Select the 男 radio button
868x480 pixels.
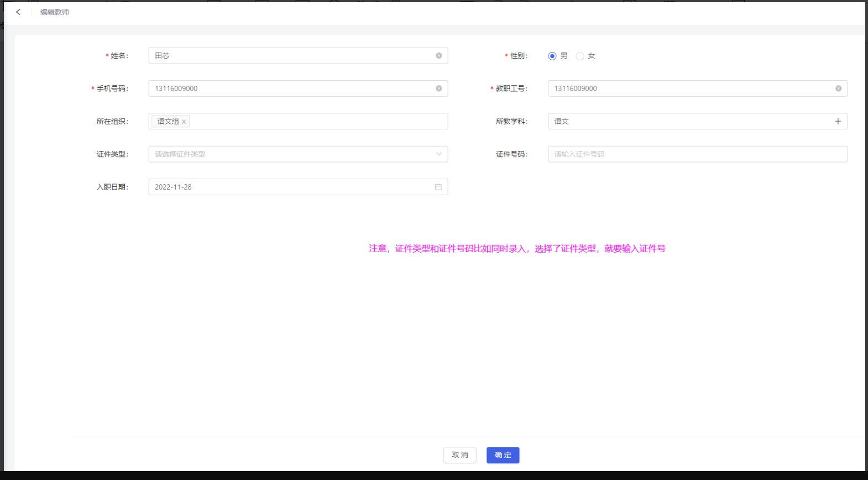pyautogui.click(x=552, y=56)
